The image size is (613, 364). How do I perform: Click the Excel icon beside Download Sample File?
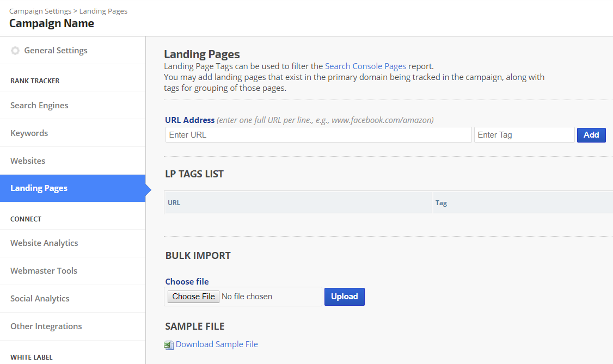(x=169, y=344)
